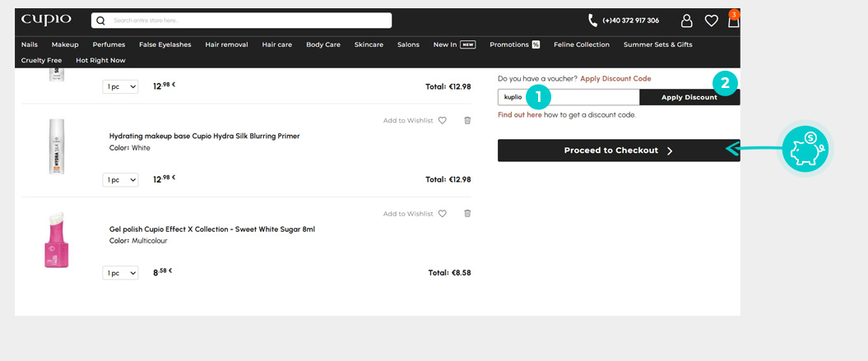Open the Hydra Silk Primer product thumbnail
The height and width of the screenshot is (361, 868).
pos(56,146)
